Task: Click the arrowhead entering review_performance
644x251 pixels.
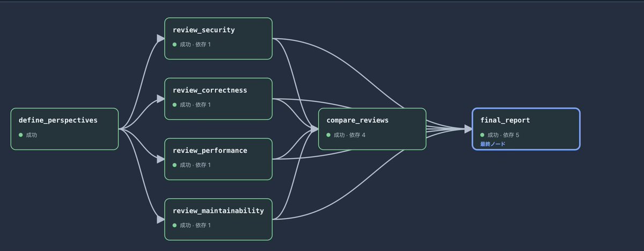Action: tap(160, 159)
